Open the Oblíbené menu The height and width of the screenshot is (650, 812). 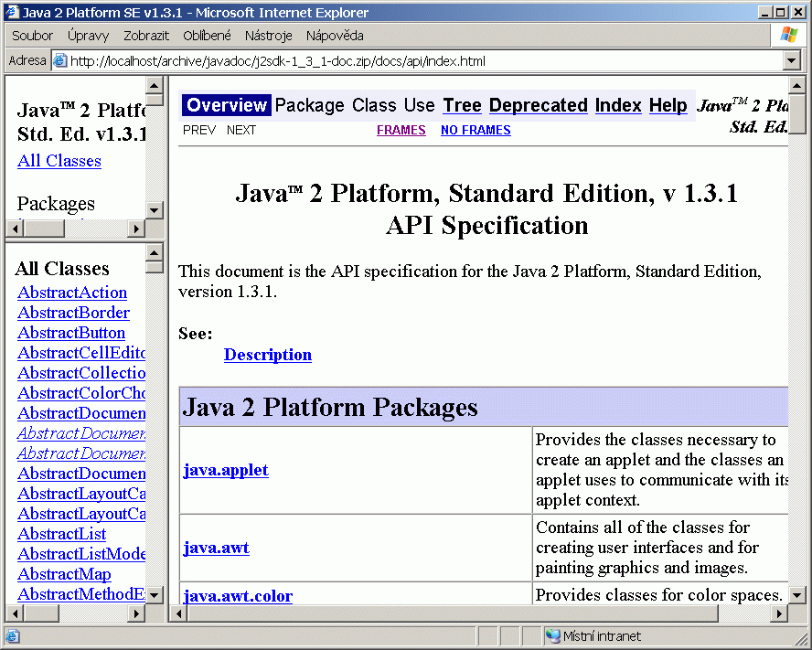pos(207,36)
